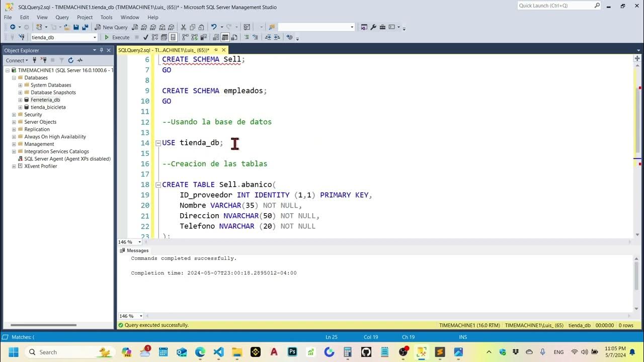The image size is (644, 362).
Task: Click Increase Indent icon
Action: [277, 37]
